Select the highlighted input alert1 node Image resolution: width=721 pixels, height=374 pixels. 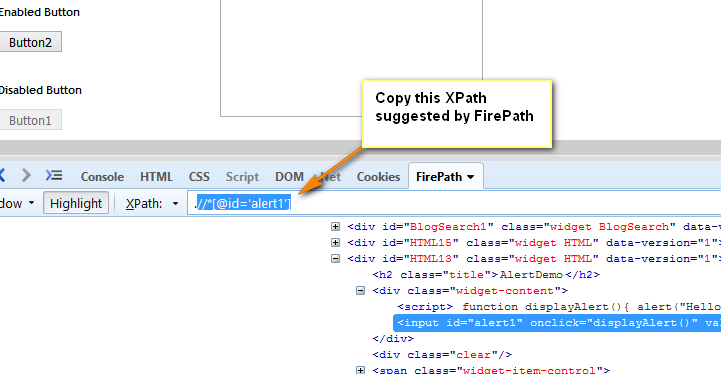[x=557, y=323]
